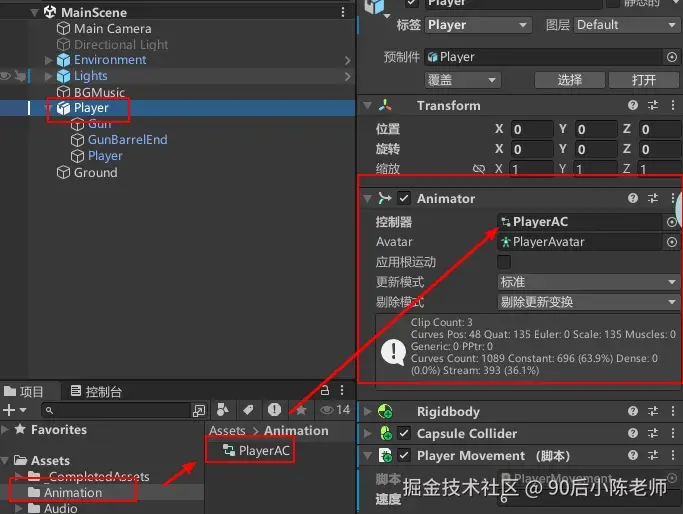Open Transform preset settings icon
This screenshot has width=683, height=514.
(653, 105)
